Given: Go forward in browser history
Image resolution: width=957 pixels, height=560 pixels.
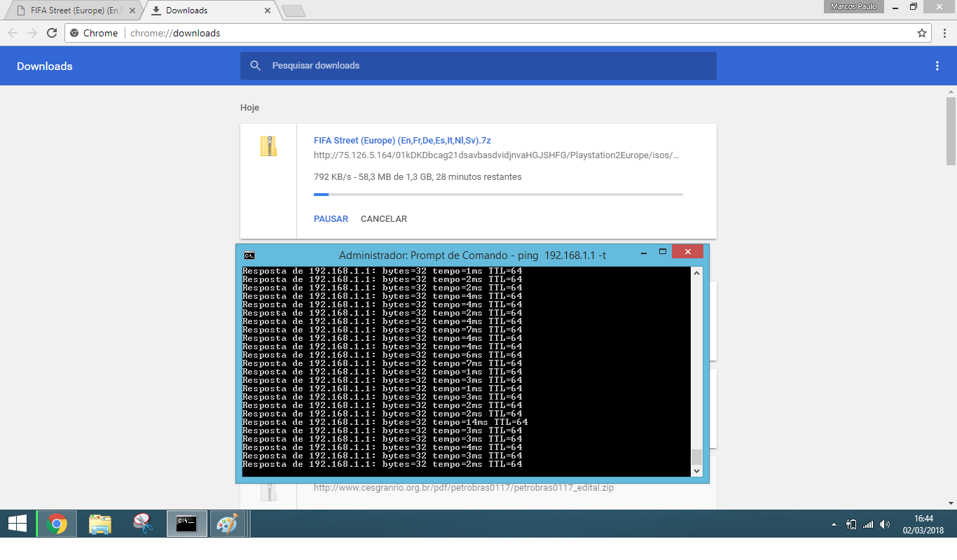Looking at the screenshot, I should tap(32, 33).
